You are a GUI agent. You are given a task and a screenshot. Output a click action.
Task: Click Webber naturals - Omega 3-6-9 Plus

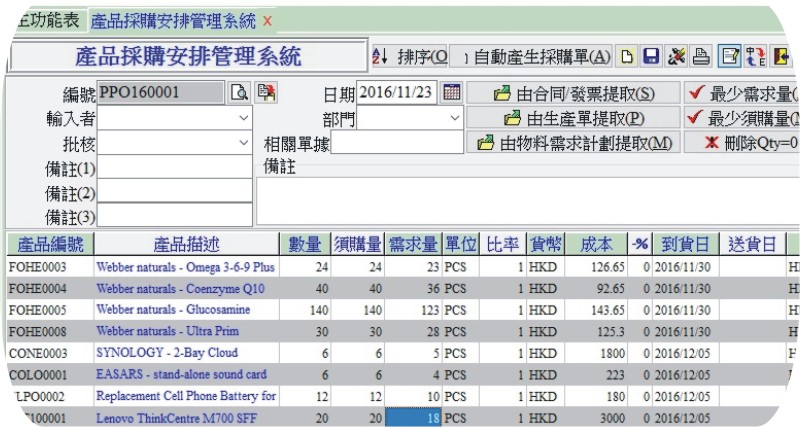click(x=186, y=267)
